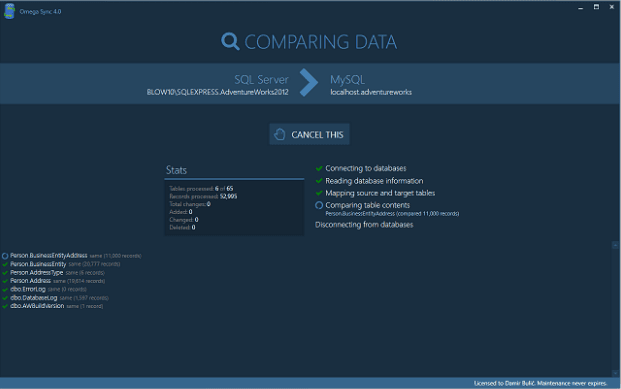Click the Total changes stat line
621x389 pixels.
tap(190, 204)
